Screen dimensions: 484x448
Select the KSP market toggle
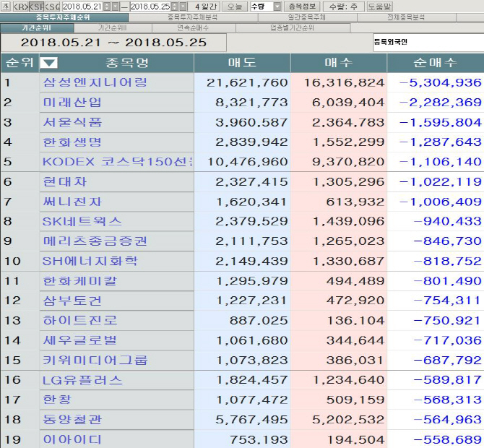tap(36, 7)
